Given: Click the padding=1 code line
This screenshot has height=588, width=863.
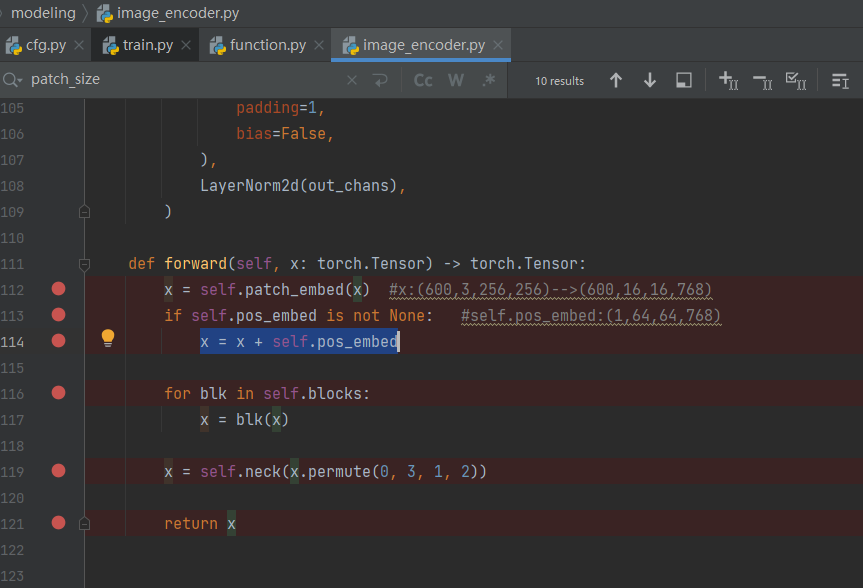Looking at the screenshot, I should coord(280,108).
